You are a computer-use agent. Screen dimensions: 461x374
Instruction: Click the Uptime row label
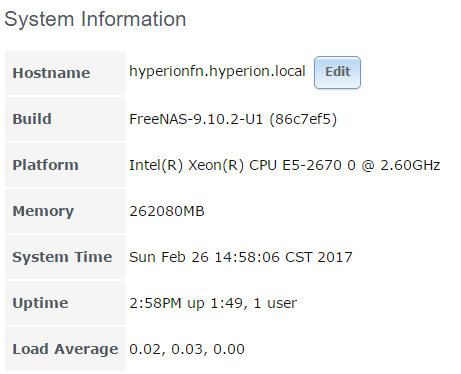pos(40,303)
